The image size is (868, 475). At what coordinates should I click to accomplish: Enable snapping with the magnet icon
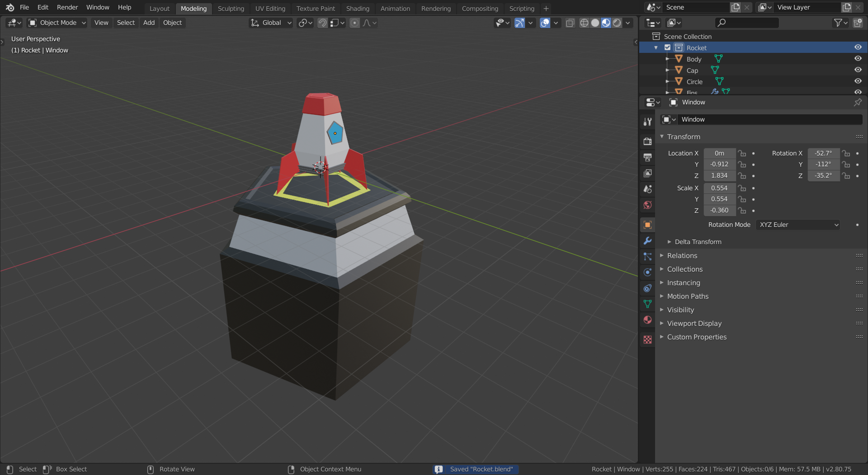[x=322, y=23]
